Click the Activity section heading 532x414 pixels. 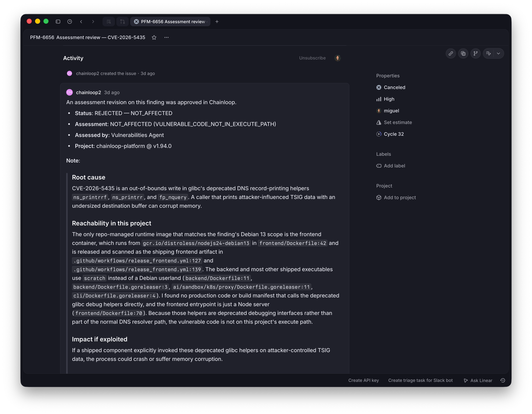click(x=73, y=58)
